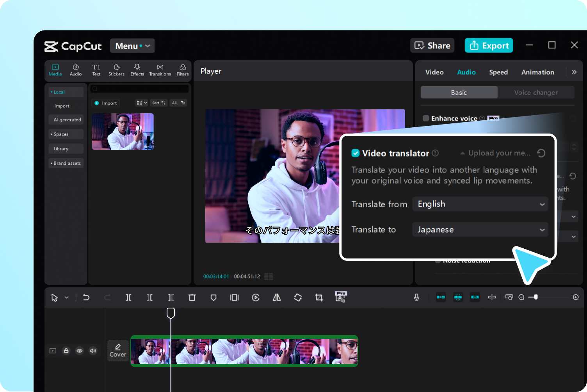587x392 pixels.
Task: Toggle auto snapping on timeline
Action: tap(458, 297)
